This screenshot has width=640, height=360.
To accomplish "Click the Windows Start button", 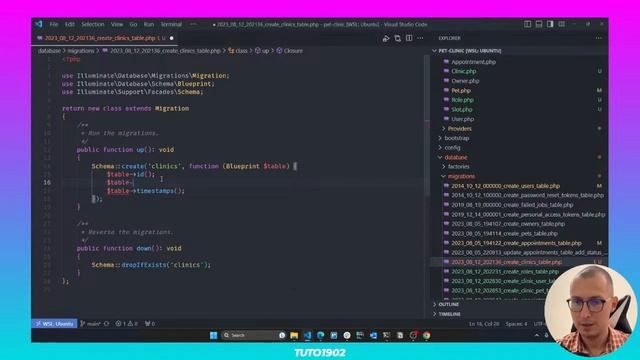I will 213,335.
